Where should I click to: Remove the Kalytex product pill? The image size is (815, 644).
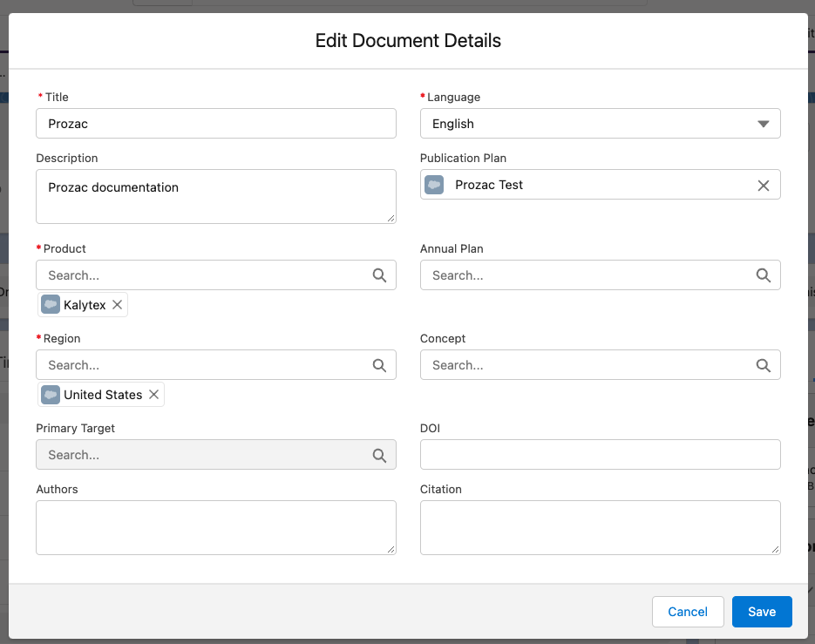click(117, 305)
